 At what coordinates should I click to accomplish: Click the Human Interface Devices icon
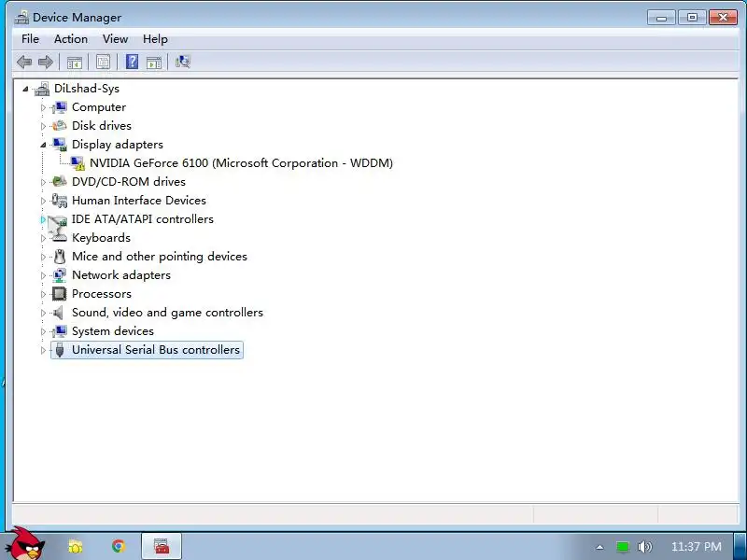click(x=60, y=201)
